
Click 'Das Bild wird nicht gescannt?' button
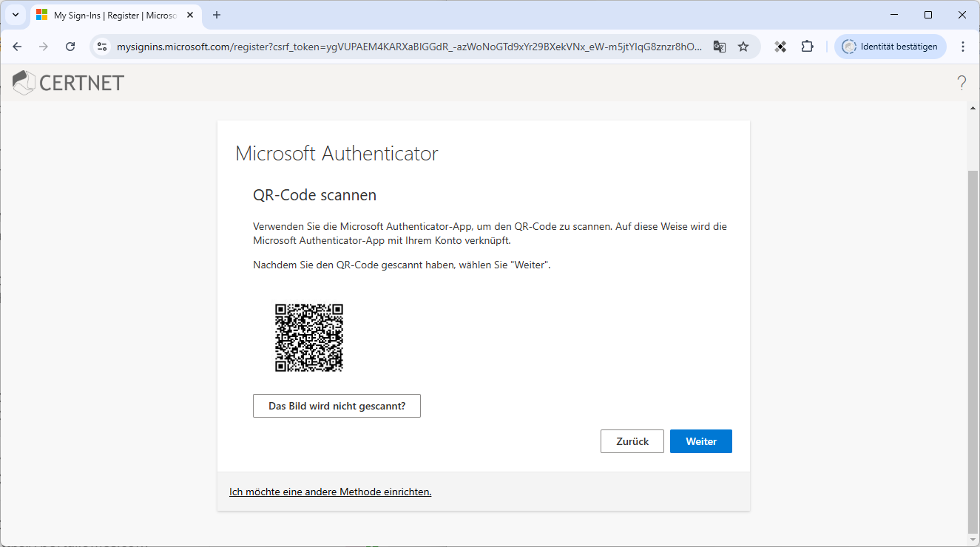tap(337, 406)
